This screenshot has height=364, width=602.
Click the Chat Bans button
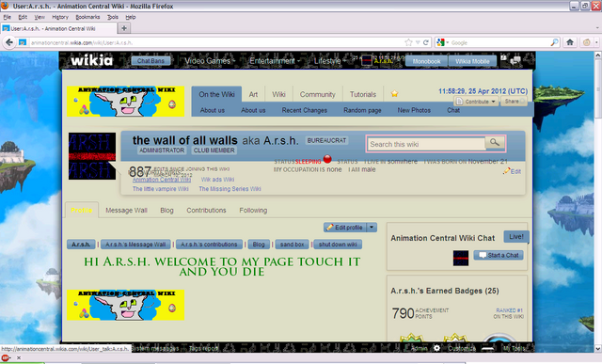click(150, 61)
